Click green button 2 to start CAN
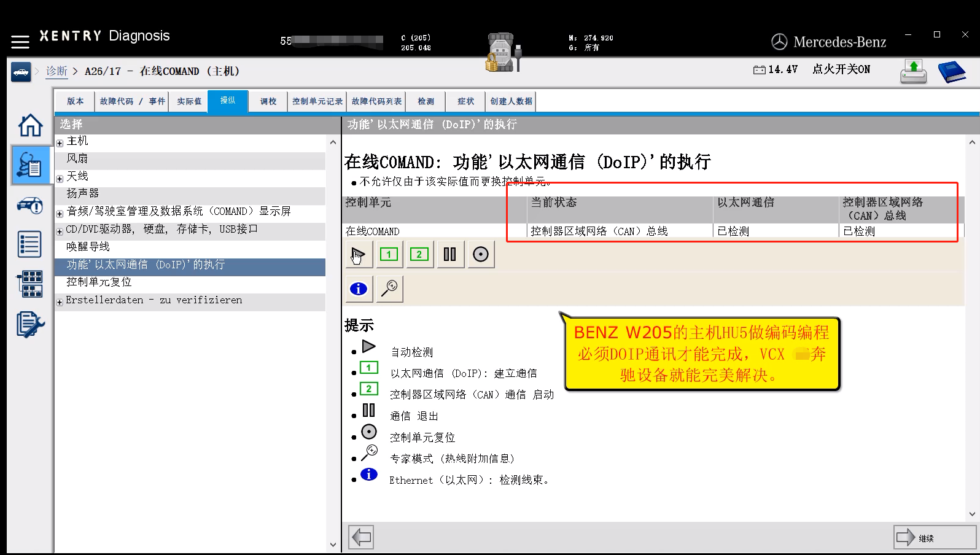 click(419, 254)
